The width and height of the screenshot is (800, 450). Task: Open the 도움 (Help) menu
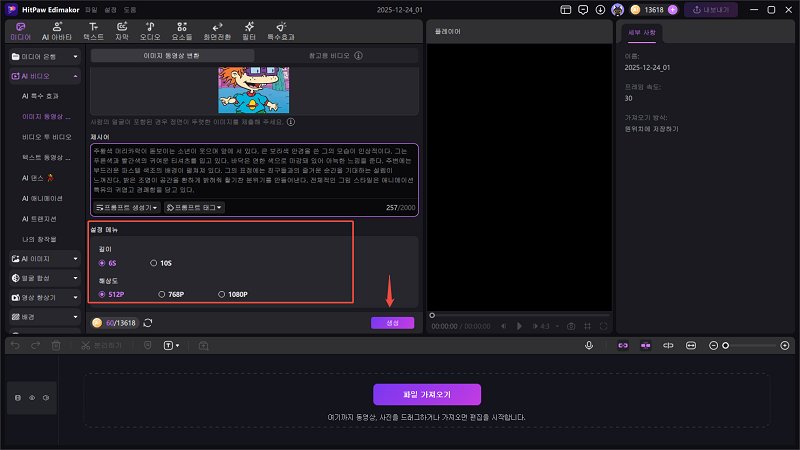130,10
